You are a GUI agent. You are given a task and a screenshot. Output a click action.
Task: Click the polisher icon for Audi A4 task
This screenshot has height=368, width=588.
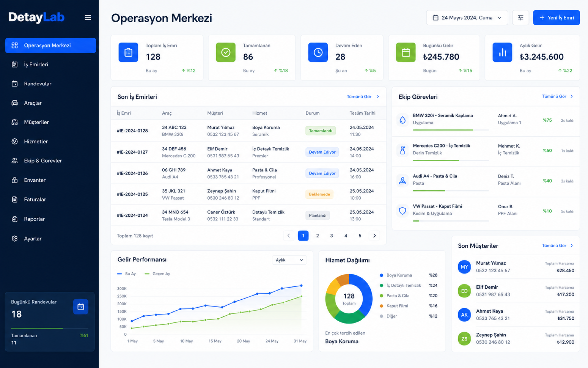click(x=402, y=180)
